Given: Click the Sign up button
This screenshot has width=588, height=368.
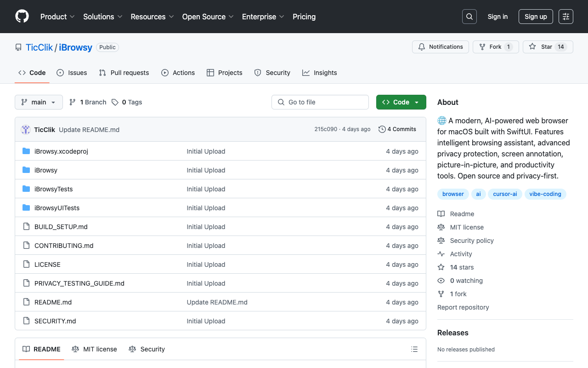Looking at the screenshot, I should pos(536,16).
